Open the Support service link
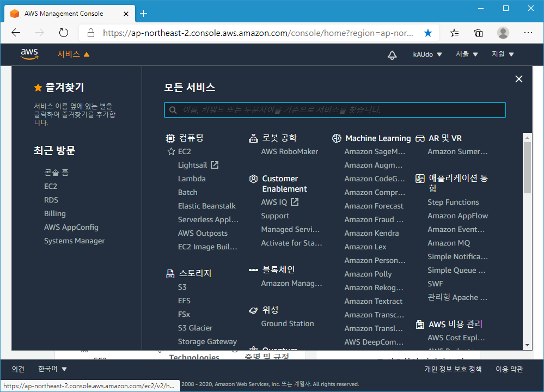This screenshot has height=392, width=544. point(275,216)
